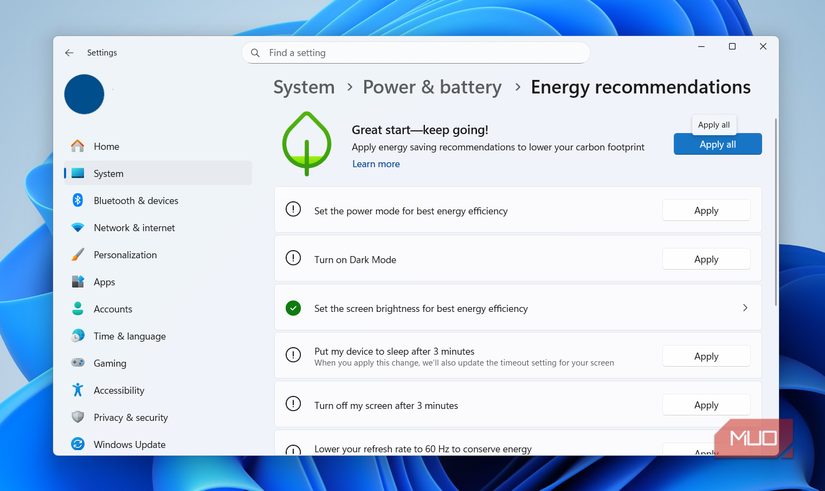
Task: Click the alert icon beside Turn off my screen
Action: tap(293, 404)
